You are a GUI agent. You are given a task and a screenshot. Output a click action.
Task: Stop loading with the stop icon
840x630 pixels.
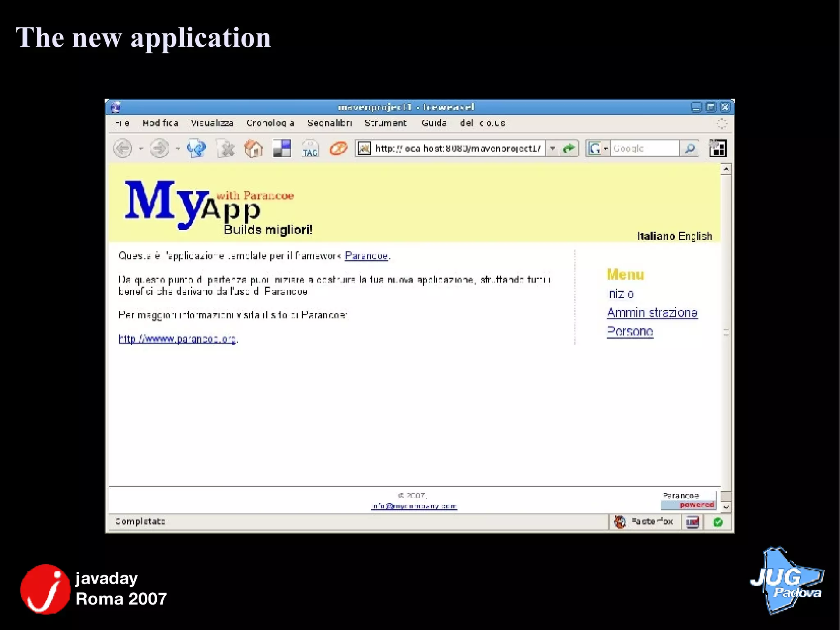click(x=226, y=149)
